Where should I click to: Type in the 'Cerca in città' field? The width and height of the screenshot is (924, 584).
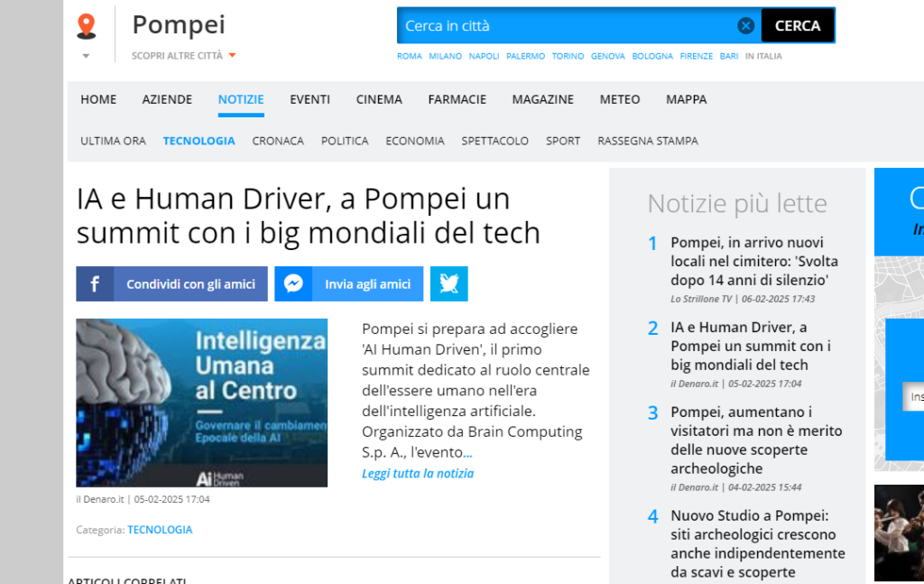pyautogui.click(x=568, y=26)
